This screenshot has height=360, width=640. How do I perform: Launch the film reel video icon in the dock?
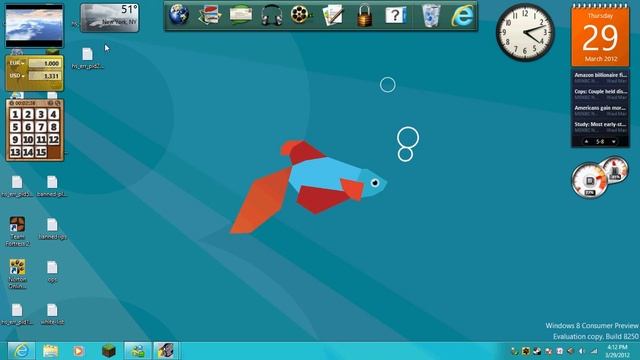(302, 15)
